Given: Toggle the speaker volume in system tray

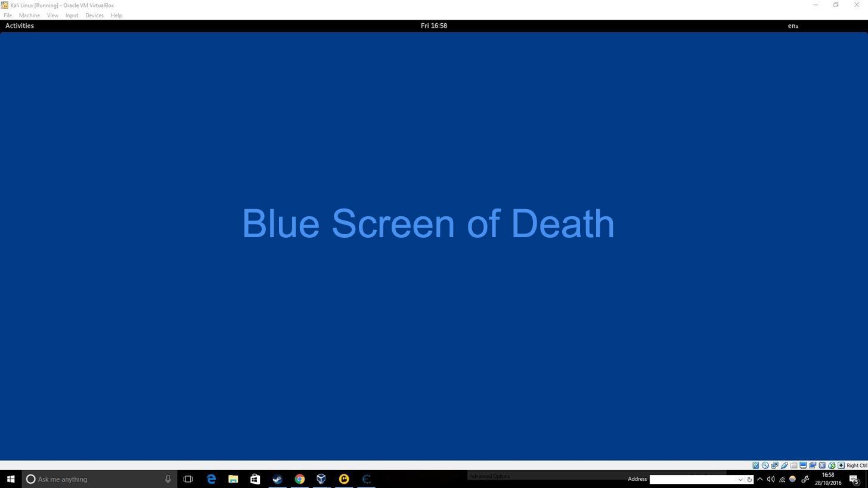Looking at the screenshot, I should [771, 479].
